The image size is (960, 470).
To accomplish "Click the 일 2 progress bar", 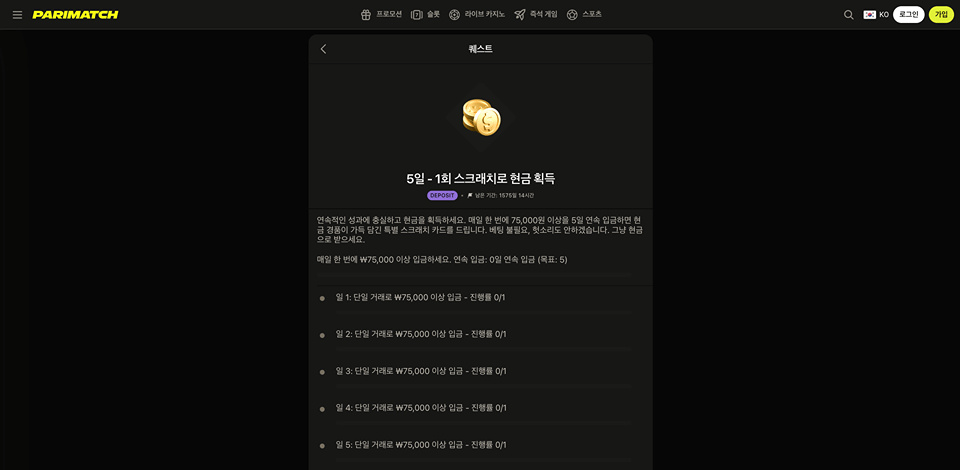I will pyautogui.click(x=483, y=349).
